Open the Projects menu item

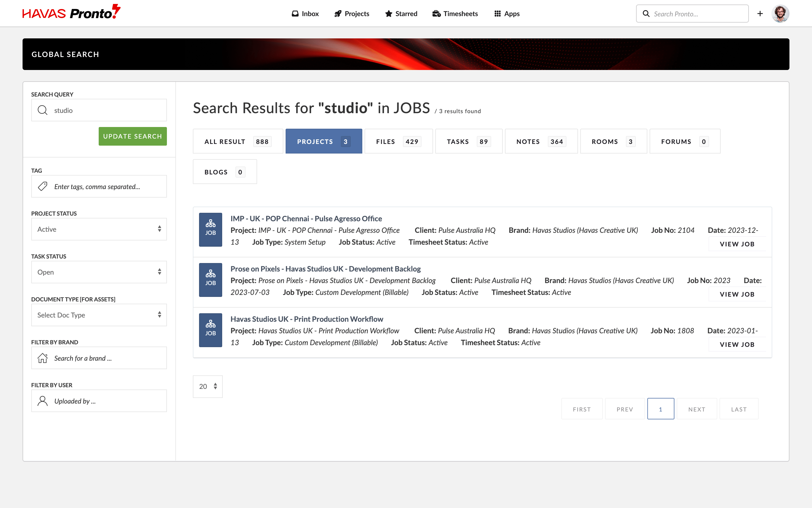coord(352,14)
